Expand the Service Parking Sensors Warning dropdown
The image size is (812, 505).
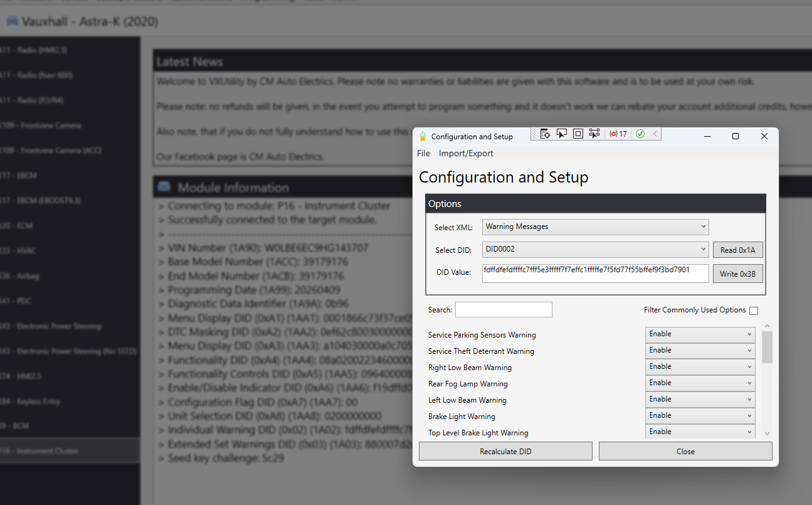[x=700, y=334]
